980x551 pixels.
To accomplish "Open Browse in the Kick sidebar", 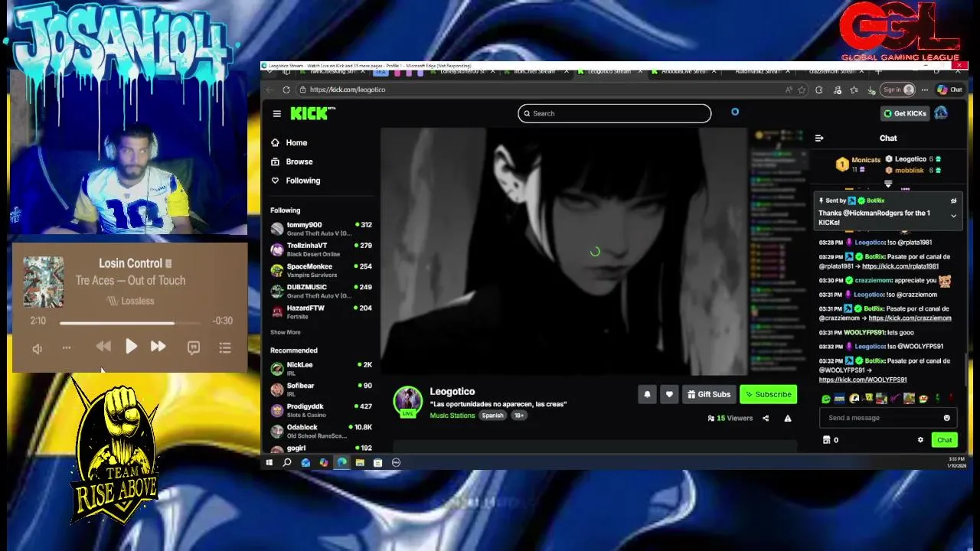I will (292, 161).
